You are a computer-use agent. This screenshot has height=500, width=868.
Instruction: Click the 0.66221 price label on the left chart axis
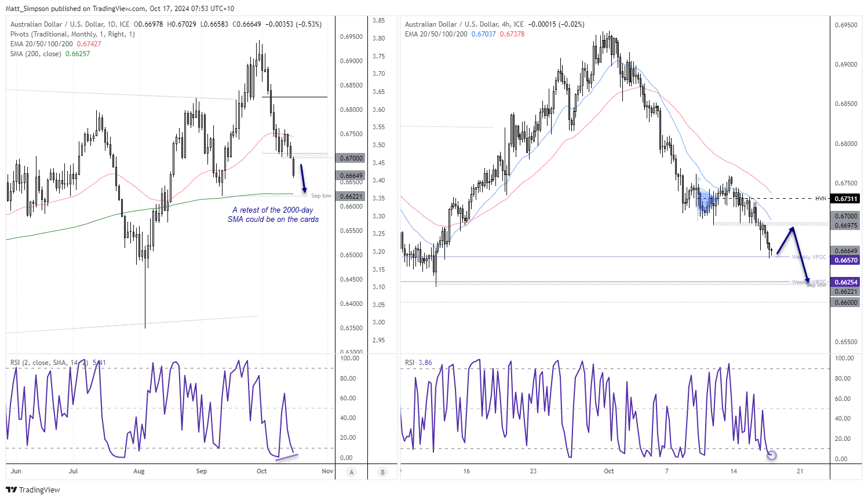351,196
